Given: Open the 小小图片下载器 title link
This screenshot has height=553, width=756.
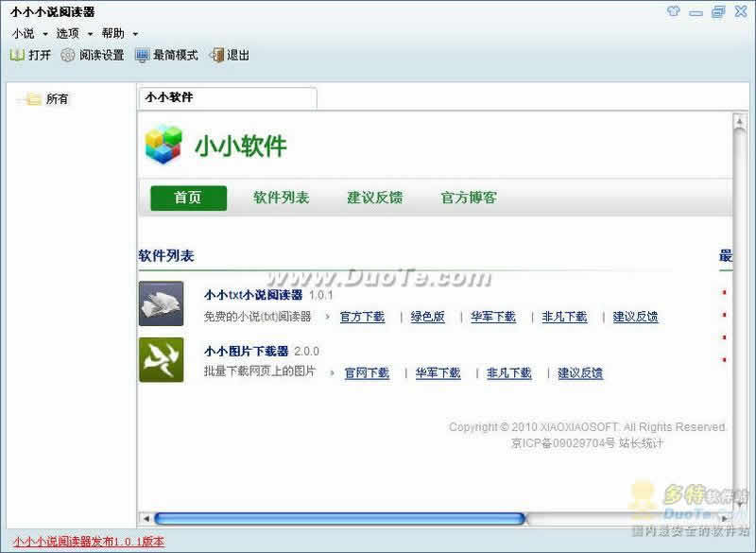Looking at the screenshot, I should [x=246, y=351].
